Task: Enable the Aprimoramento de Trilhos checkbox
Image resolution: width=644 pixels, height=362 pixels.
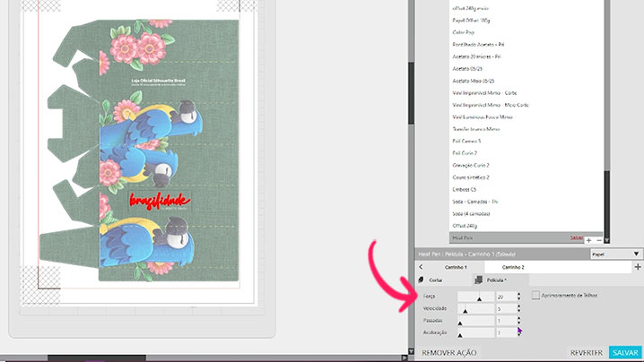Action: click(x=535, y=295)
